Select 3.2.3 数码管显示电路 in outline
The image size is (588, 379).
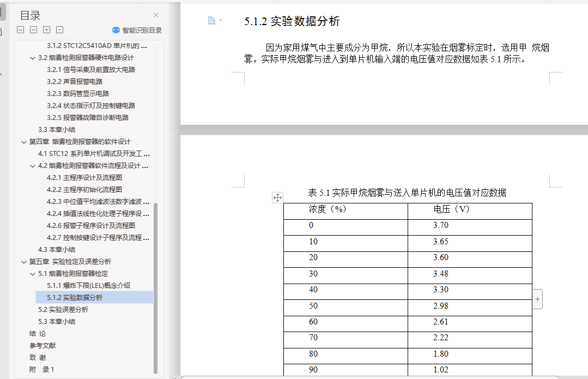point(77,94)
